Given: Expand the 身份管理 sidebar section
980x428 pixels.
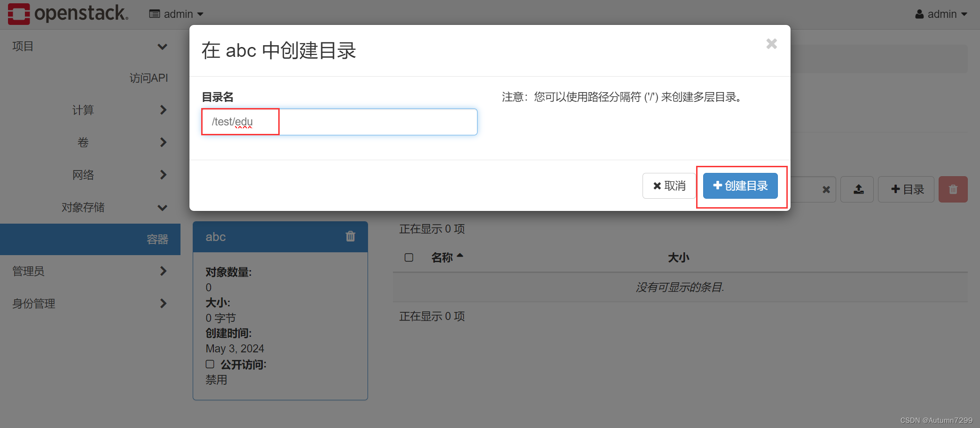Looking at the screenshot, I should tap(90, 303).
